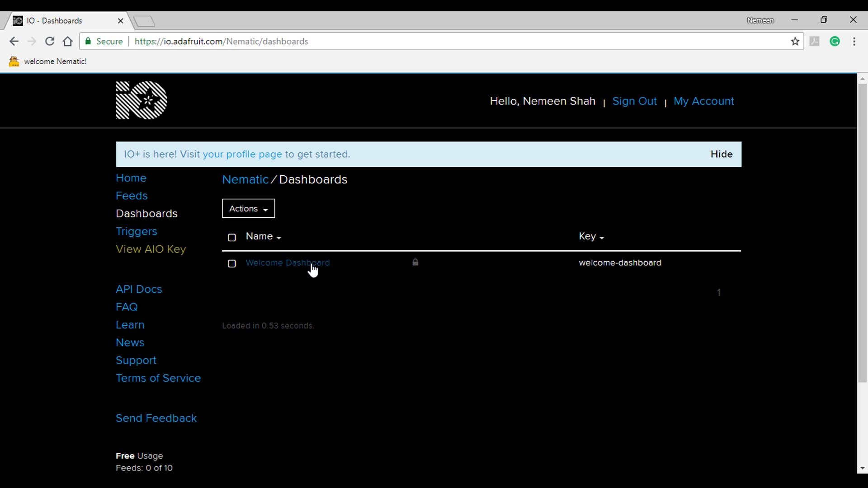
Task: Hide the IO+ announcement banner
Action: [722, 154]
